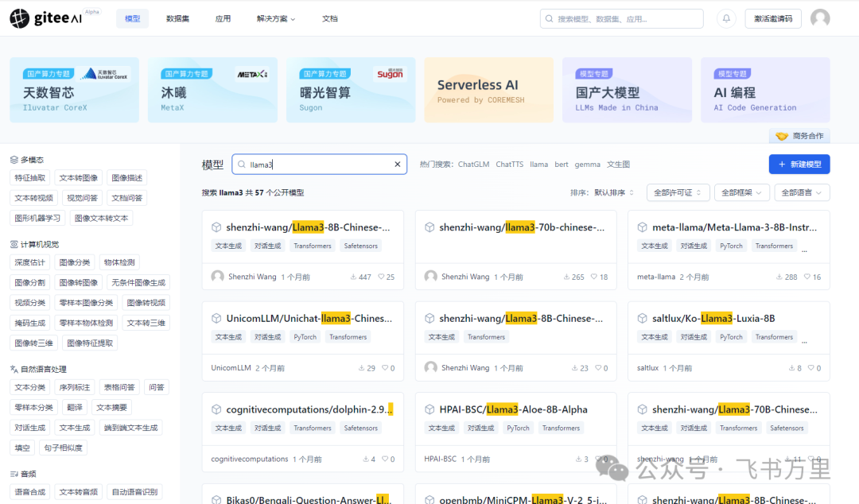Viewport: 859px width, 504px height.
Task: Click the Gitee AI logo
Action: pyautogui.click(x=46, y=18)
